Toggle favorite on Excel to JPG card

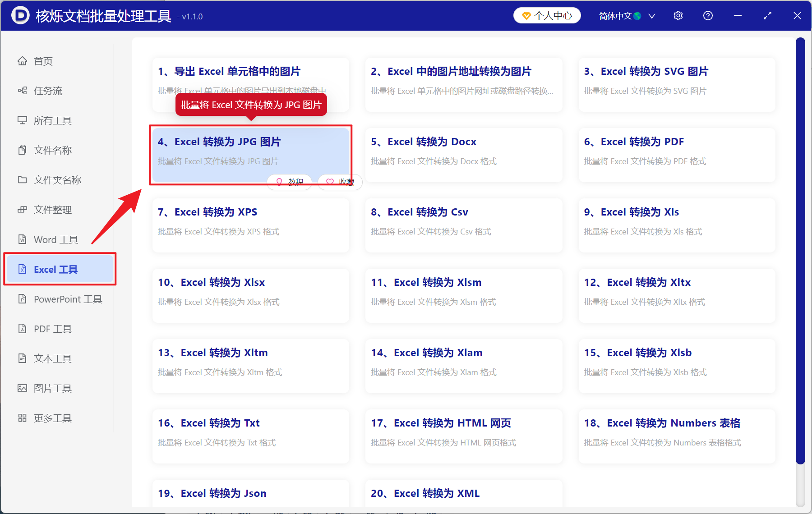(340, 182)
